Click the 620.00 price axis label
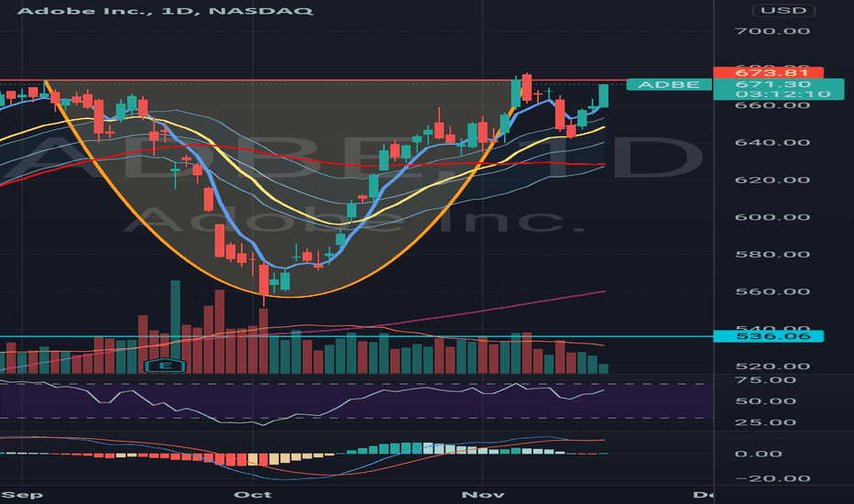 [x=772, y=180]
